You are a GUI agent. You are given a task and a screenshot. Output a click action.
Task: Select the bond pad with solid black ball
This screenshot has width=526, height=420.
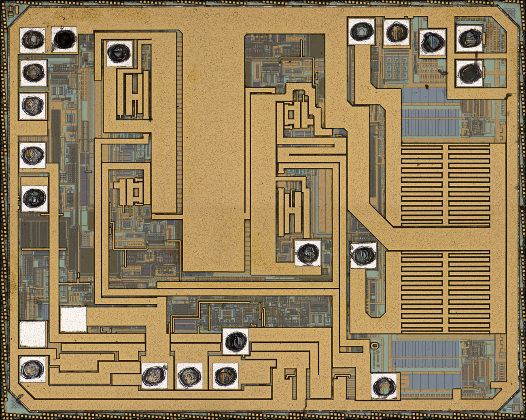tap(64, 39)
